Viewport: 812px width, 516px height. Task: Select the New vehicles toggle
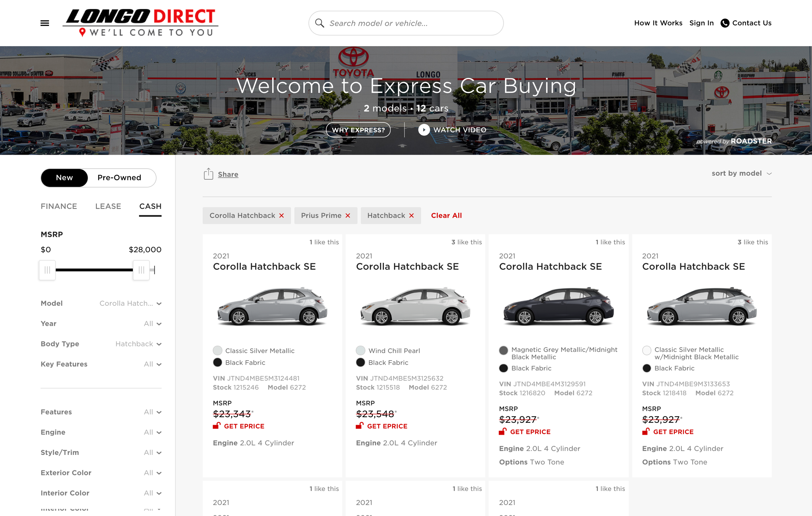(x=64, y=177)
